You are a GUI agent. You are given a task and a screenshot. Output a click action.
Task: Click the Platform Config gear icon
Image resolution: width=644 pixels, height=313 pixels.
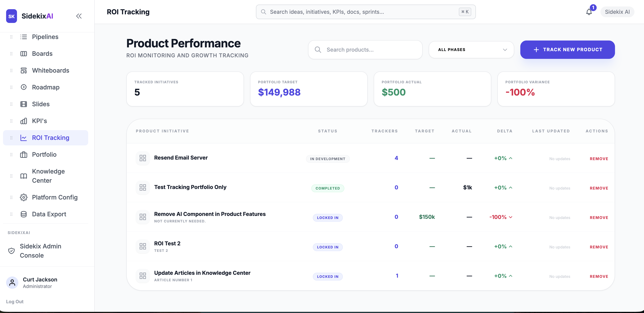coord(23,197)
